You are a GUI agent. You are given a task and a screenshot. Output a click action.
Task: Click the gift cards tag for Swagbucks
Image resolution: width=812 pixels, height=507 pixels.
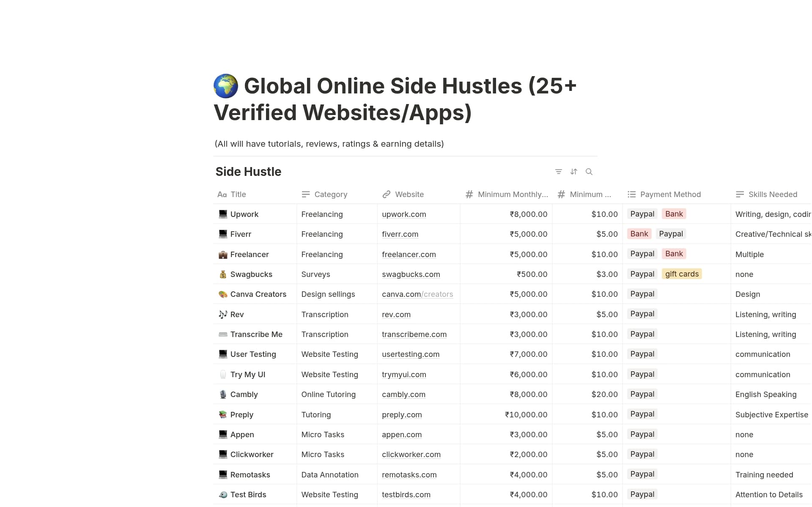click(682, 274)
